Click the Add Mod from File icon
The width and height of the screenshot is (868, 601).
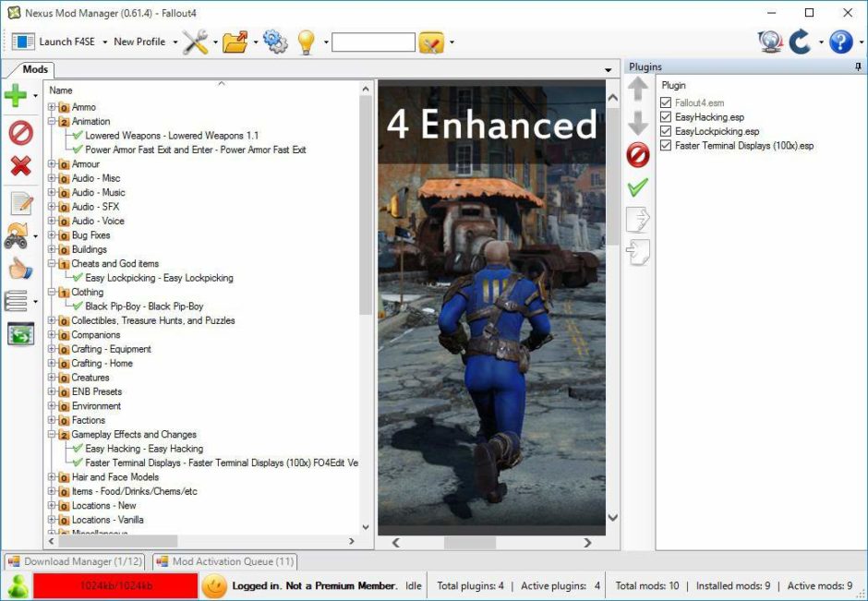18,94
